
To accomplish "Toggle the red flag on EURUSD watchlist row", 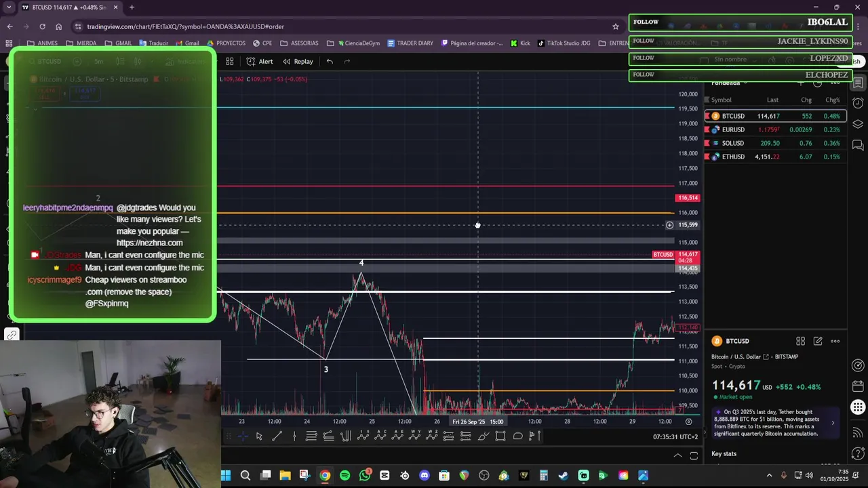I will click(707, 129).
